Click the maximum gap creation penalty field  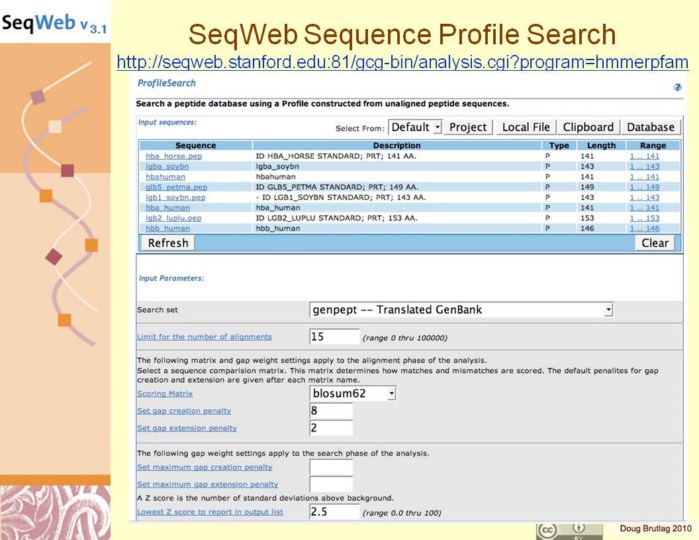[331, 467]
